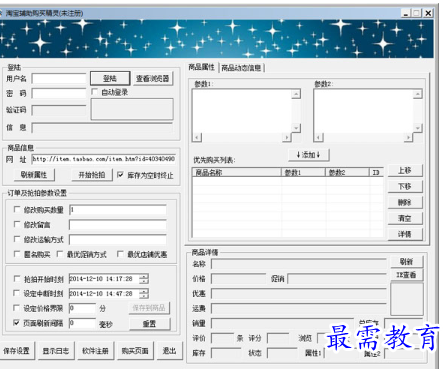The width and height of the screenshot is (448, 369).
Task: Click the 退出 exit button
Action: pyautogui.click(x=169, y=350)
